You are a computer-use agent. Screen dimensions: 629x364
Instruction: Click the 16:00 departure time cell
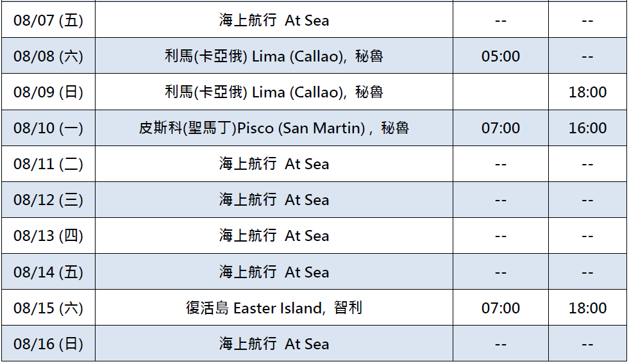(x=587, y=128)
